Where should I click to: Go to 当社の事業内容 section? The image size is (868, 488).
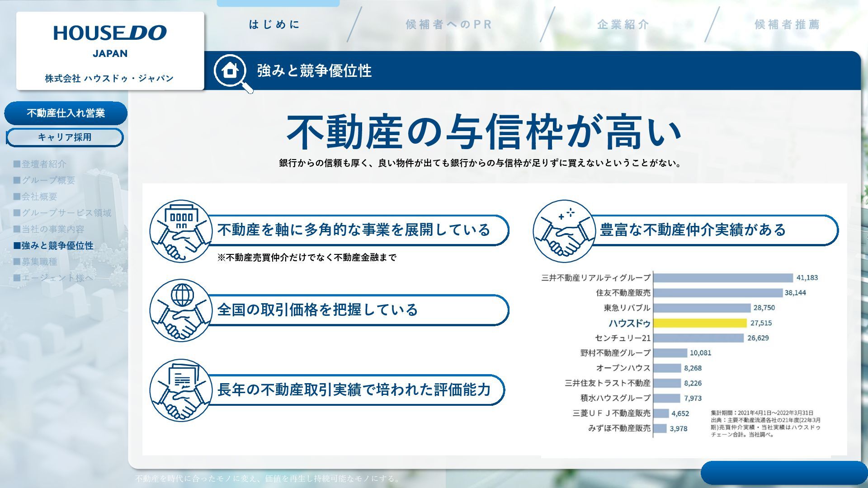pos(49,229)
